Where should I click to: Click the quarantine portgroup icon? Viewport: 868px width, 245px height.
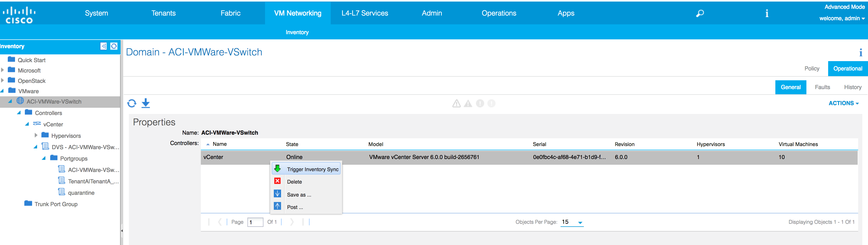61,192
